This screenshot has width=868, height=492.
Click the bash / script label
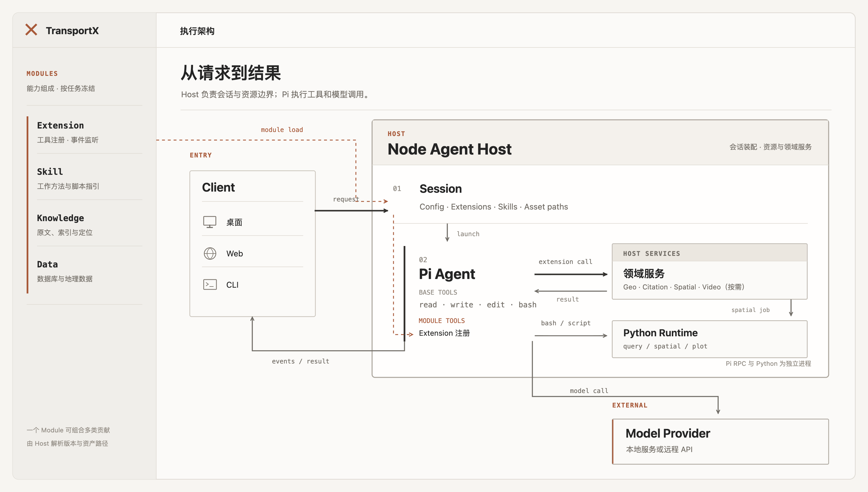pos(565,323)
